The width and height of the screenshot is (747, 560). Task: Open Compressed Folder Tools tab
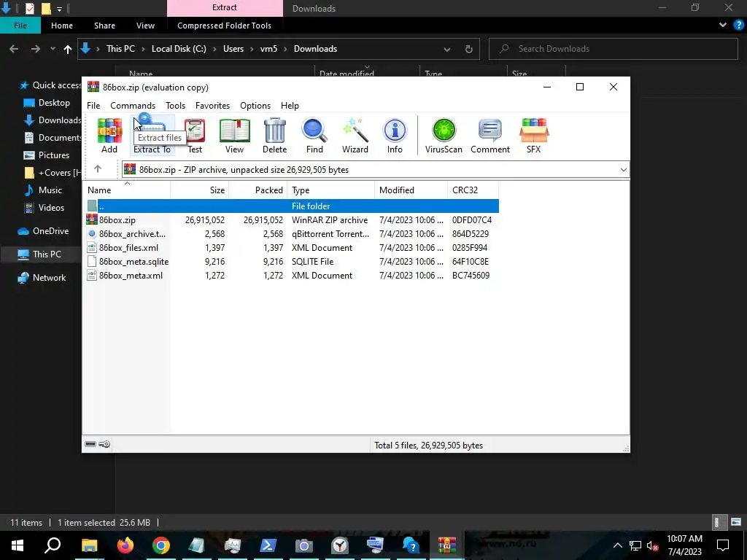[x=224, y=26]
